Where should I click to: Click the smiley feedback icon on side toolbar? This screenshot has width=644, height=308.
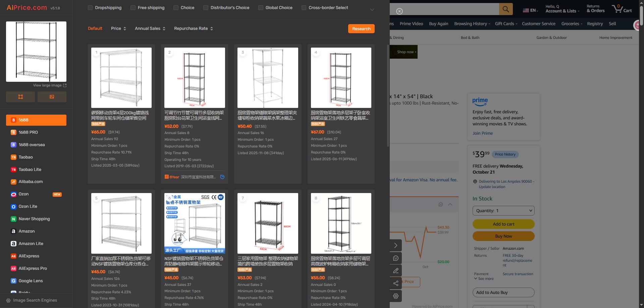pyautogui.click(x=396, y=258)
